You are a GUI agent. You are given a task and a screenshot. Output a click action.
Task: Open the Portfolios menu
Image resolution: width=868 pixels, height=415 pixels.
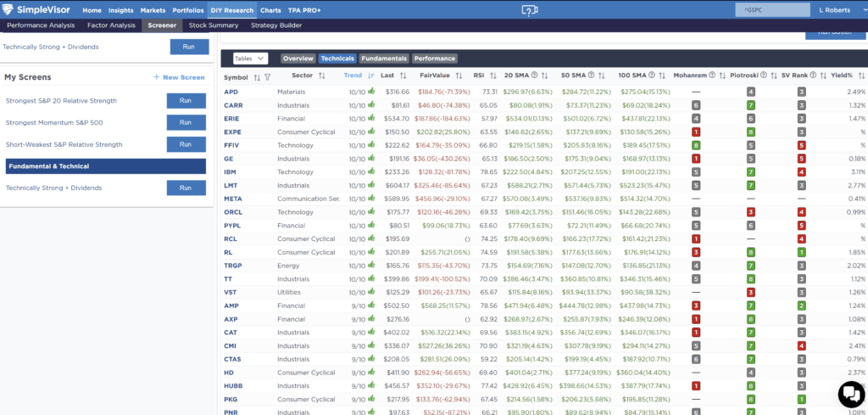point(186,10)
